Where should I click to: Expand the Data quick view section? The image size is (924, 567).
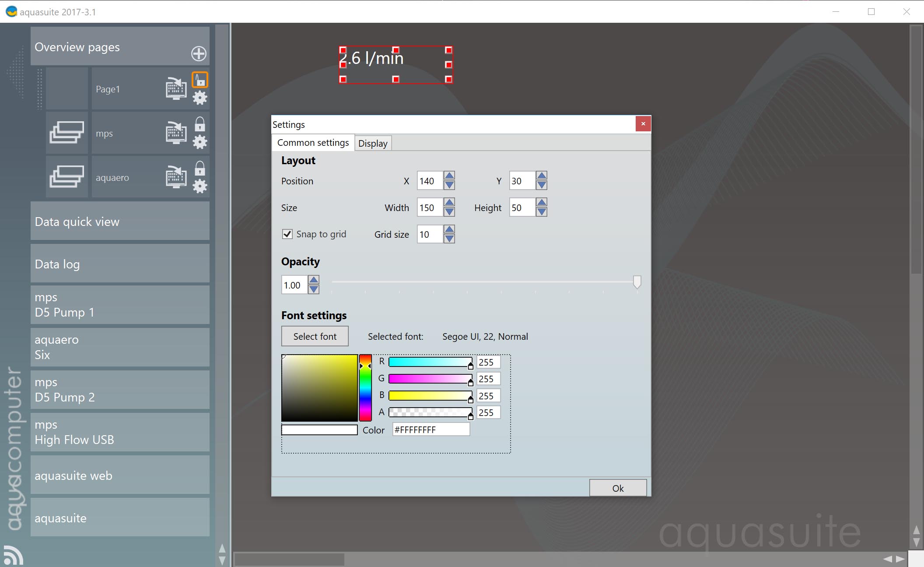pyautogui.click(x=120, y=222)
